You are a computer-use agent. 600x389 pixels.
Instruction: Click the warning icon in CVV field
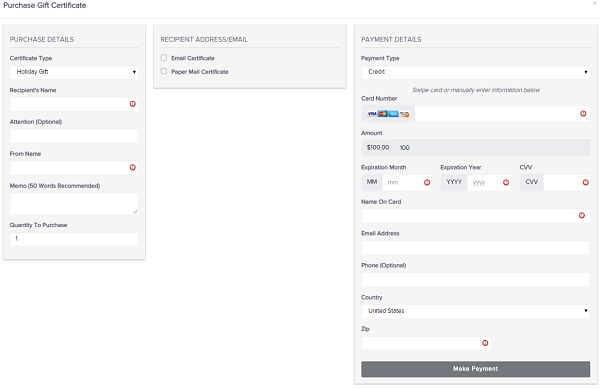(585, 182)
